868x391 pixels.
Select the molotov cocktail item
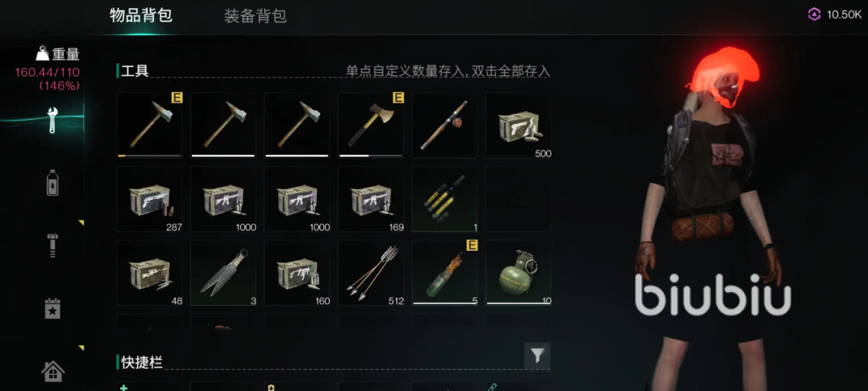coord(445,273)
